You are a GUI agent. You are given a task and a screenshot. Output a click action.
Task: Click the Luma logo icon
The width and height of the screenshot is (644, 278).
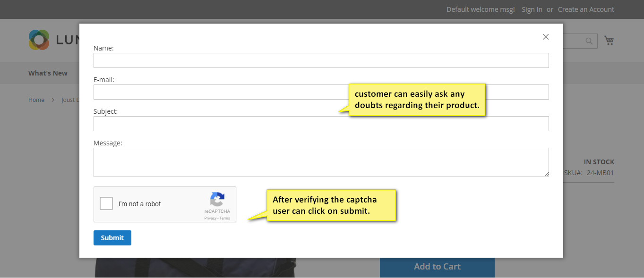[39, 40]
